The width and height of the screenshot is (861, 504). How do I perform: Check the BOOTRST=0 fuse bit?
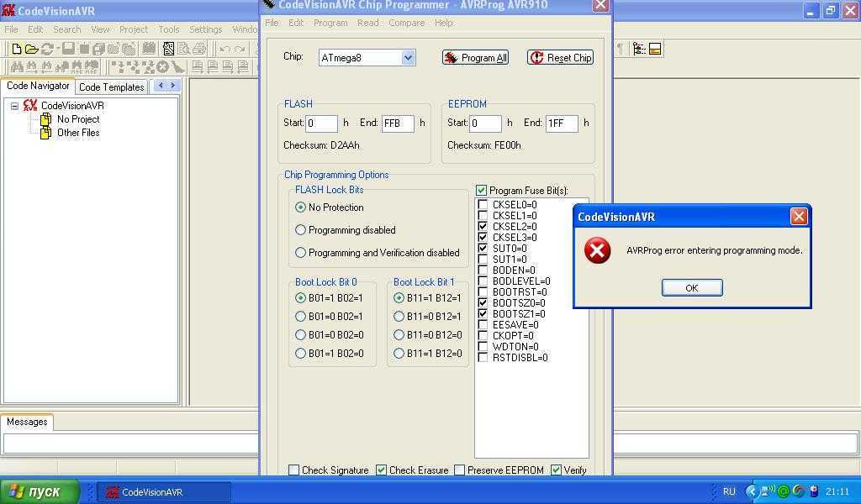coord(483,292)
